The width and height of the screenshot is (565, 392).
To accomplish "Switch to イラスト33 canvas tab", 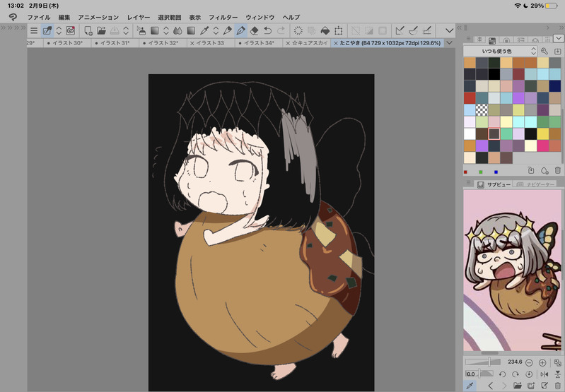I will 210,43.
